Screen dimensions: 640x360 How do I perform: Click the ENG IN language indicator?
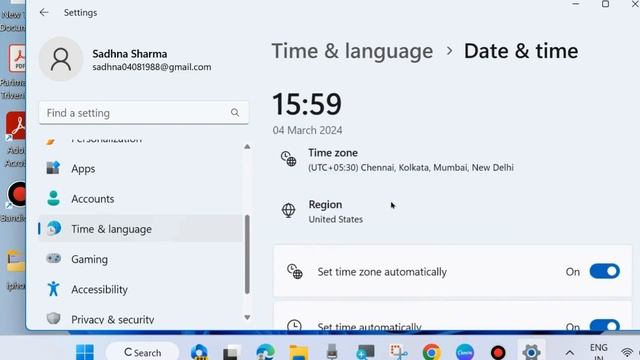(598, 351)
